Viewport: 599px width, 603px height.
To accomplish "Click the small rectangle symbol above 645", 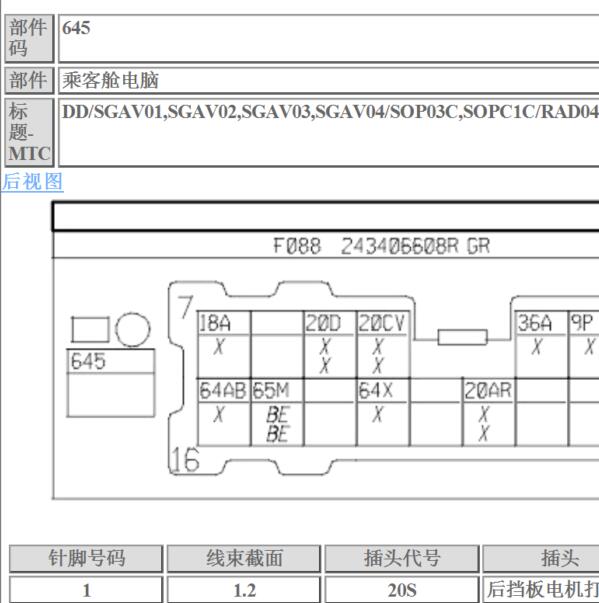I will 90,330.
